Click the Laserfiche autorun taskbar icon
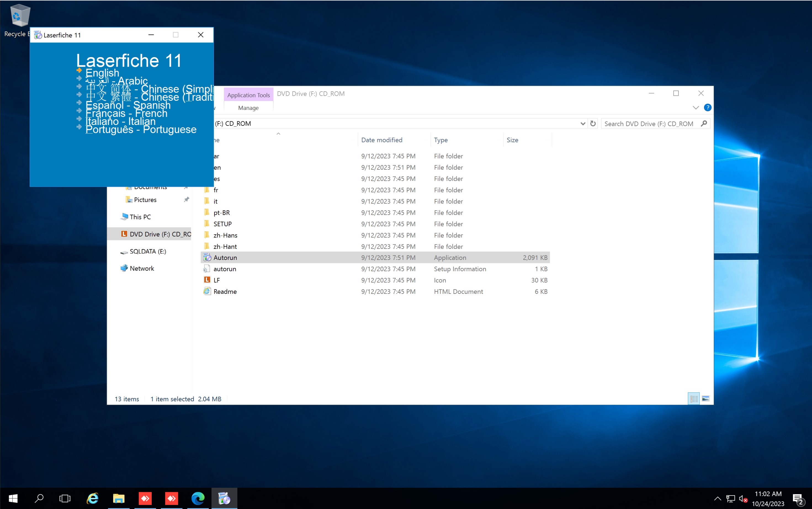 224,498
